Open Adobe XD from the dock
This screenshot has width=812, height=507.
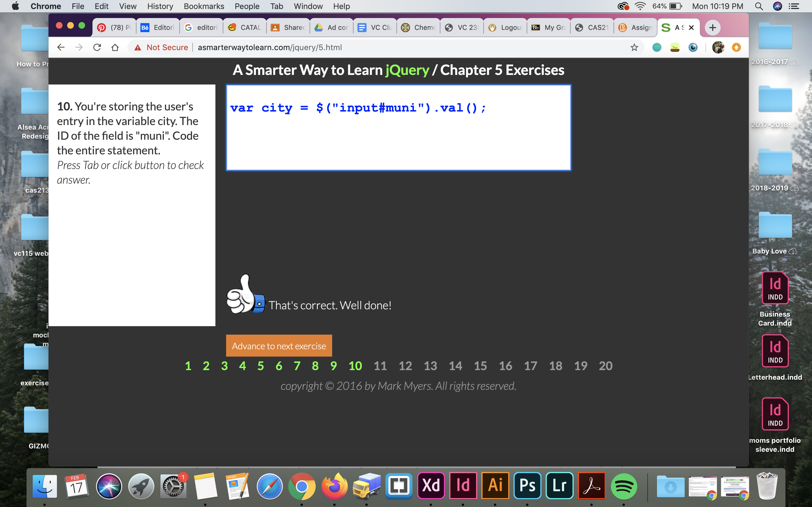click(x=431, y=485)
